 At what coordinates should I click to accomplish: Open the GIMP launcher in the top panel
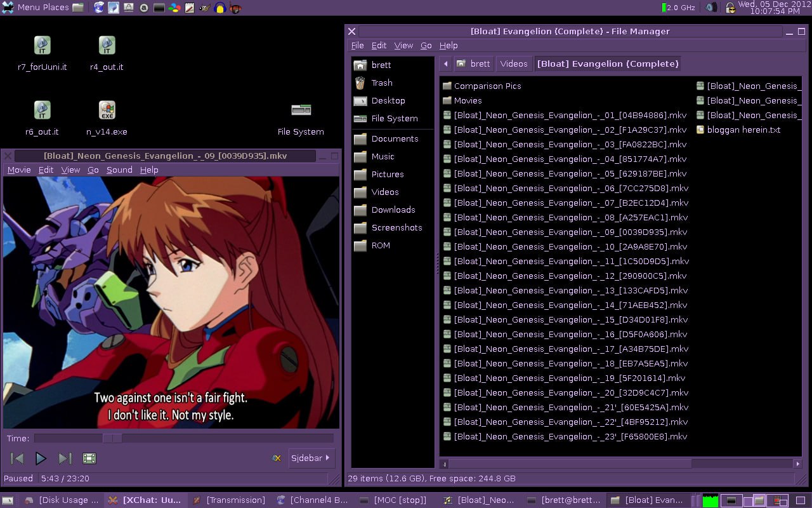[x=204, y=8]
